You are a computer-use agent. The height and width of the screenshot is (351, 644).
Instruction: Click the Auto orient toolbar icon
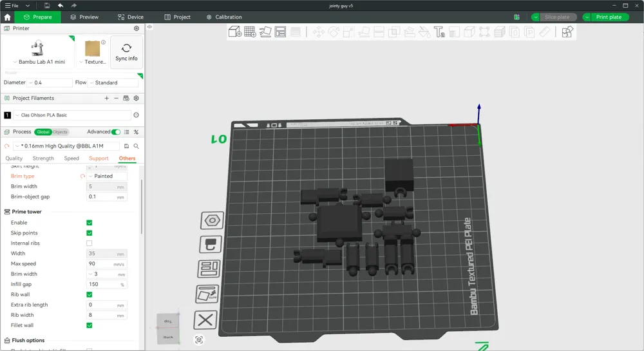(x=265, y=32)
